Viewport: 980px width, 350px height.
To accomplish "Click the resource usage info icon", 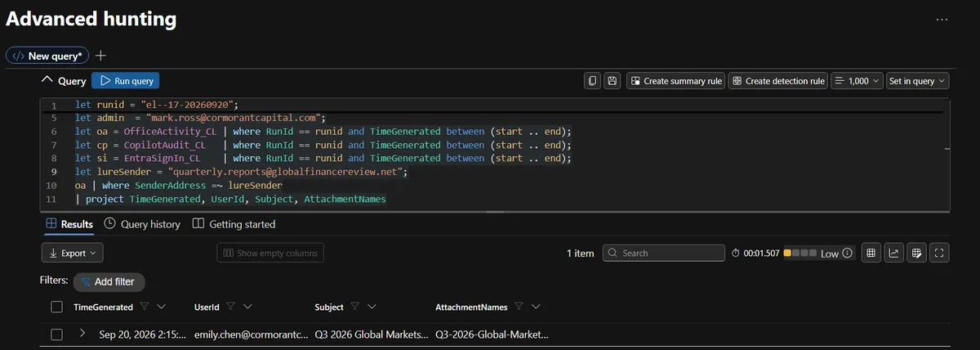I will [848, 254].
